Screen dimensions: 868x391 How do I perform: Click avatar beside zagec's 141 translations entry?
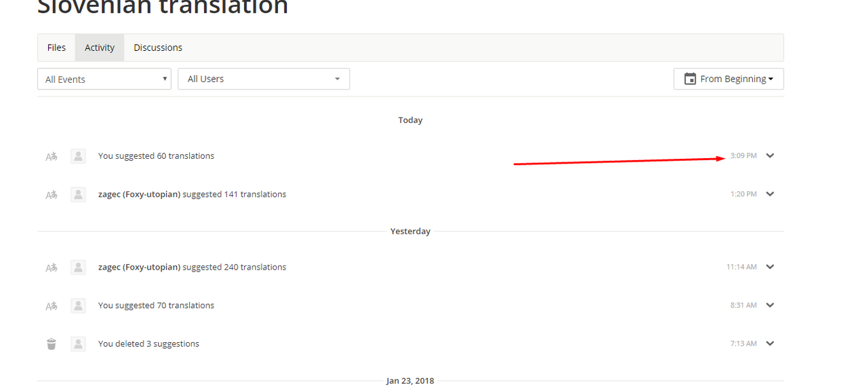(79, 194)
